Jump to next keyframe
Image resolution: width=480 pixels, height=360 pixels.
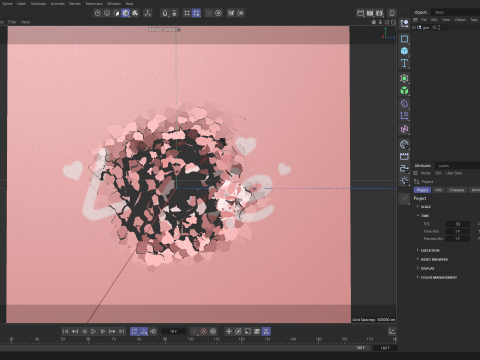112,331
